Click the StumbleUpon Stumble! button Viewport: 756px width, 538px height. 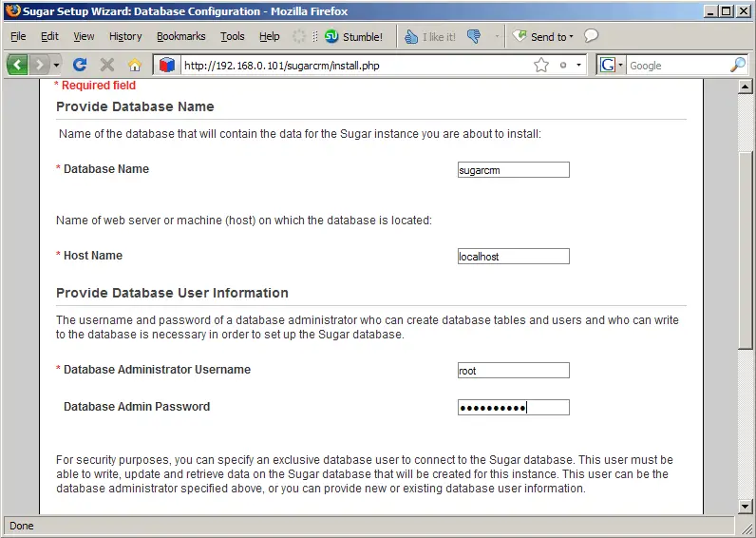354,37
